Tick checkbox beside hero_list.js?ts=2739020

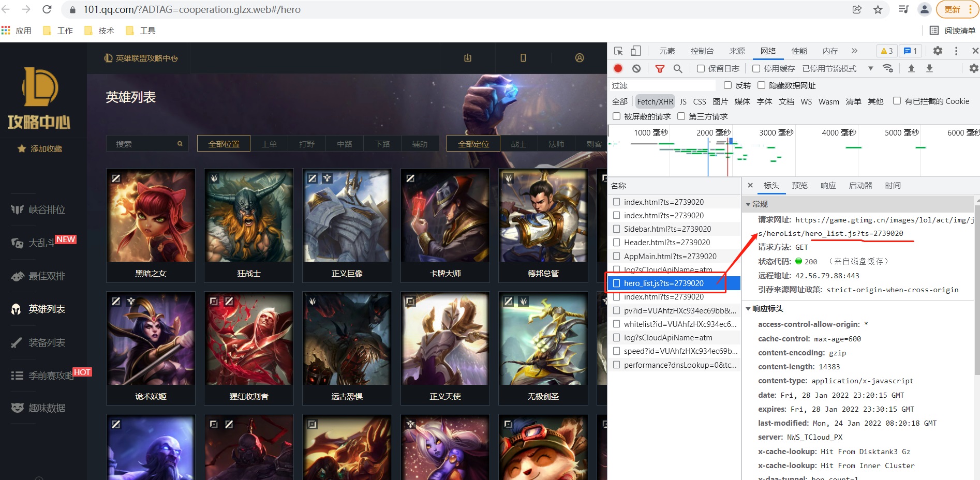click(616, 283)
